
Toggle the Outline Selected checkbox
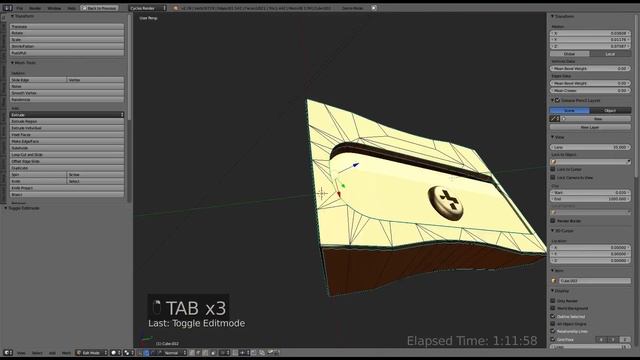(553, 316)
